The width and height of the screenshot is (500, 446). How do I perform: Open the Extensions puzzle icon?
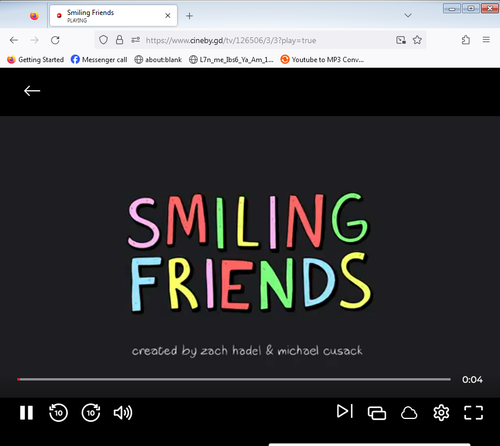[466, 40]
